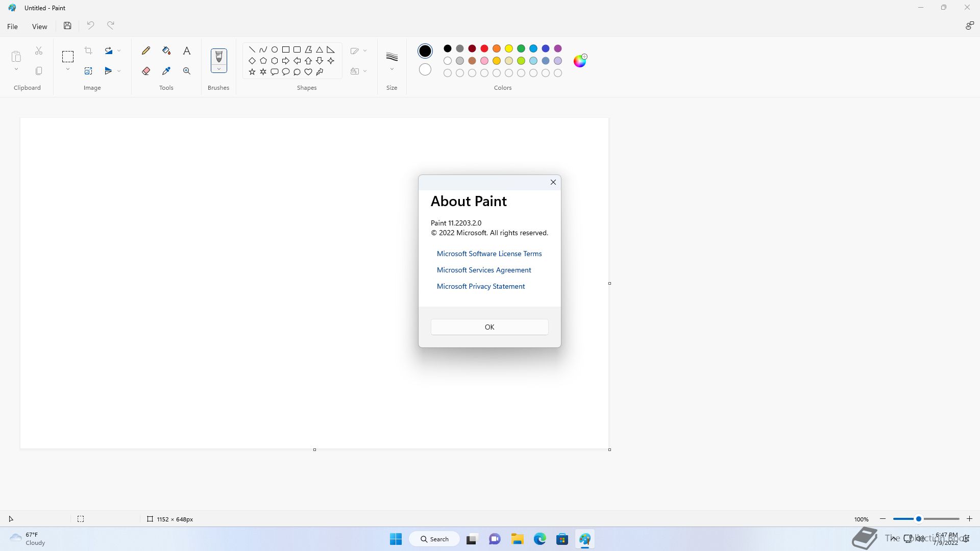Choose the Hexagon shape
Viewport: 980px width, 551px height.
[275, 61]
